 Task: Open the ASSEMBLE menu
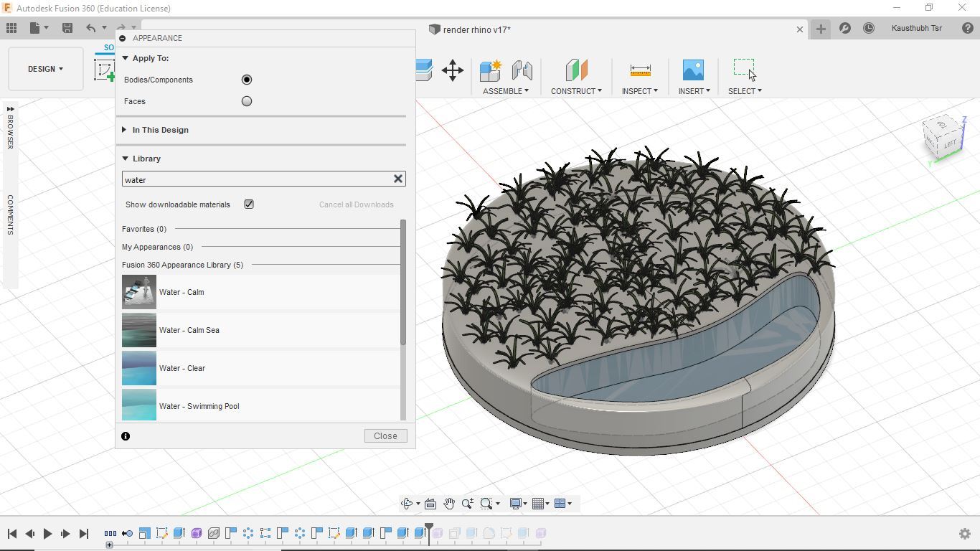[x=505, y=91]
